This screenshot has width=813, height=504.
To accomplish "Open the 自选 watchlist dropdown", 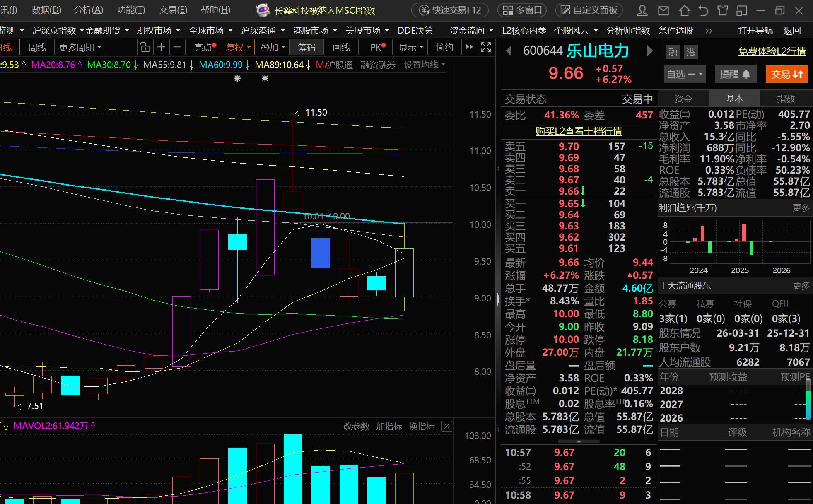I will (685, 75).
